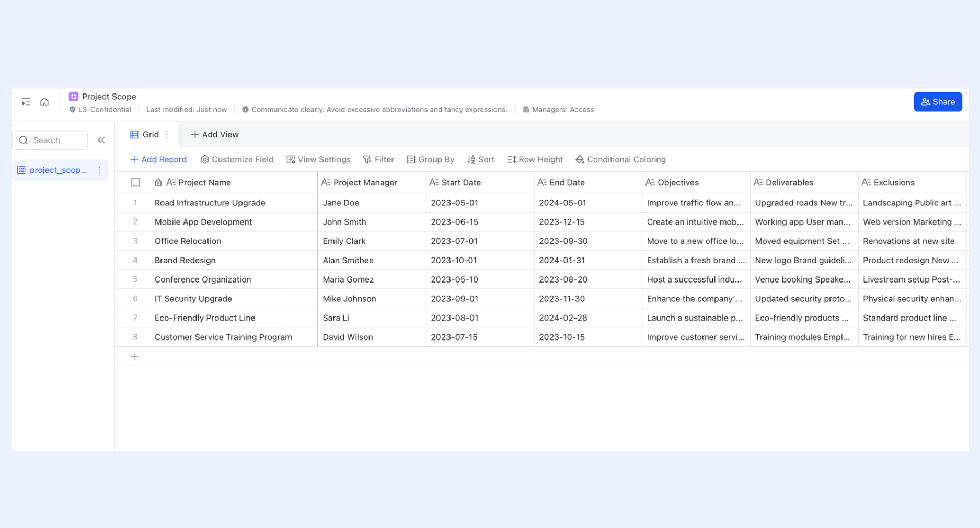
Task: Select the End Date column header
Action: pyautogui.click(x=588, y=182)
